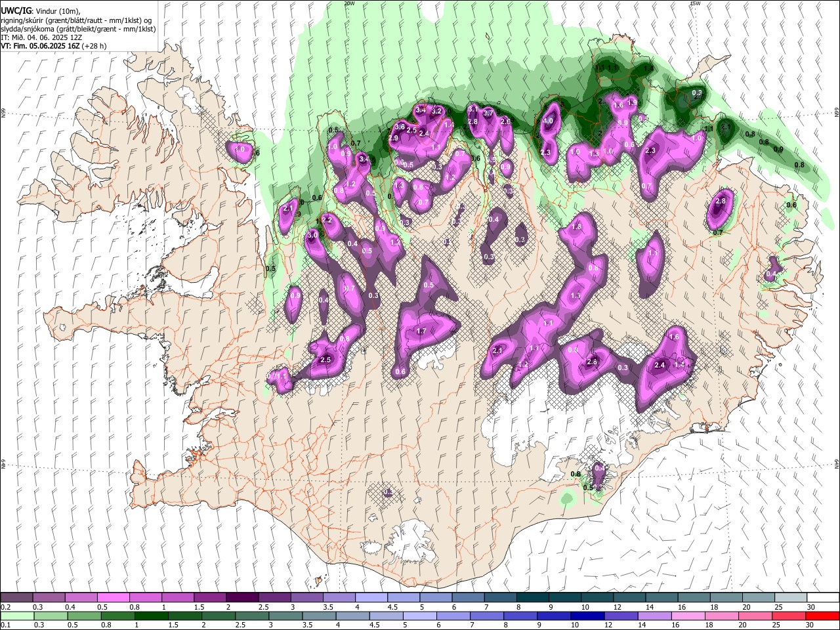Click the '3.7' snowfall value on the map
Viewport: 840px width, 630px height.
click(488, 113)
